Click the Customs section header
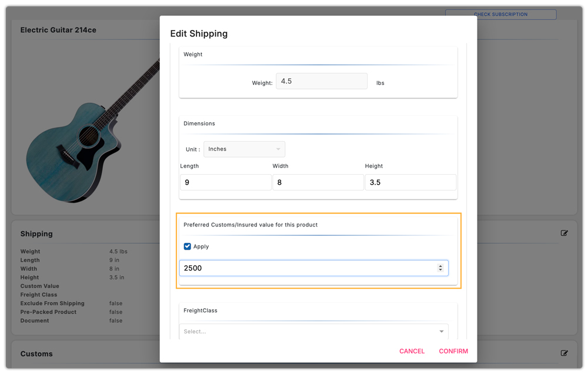The height and width of the screenshot is (374, 588). tap(36, 353)
